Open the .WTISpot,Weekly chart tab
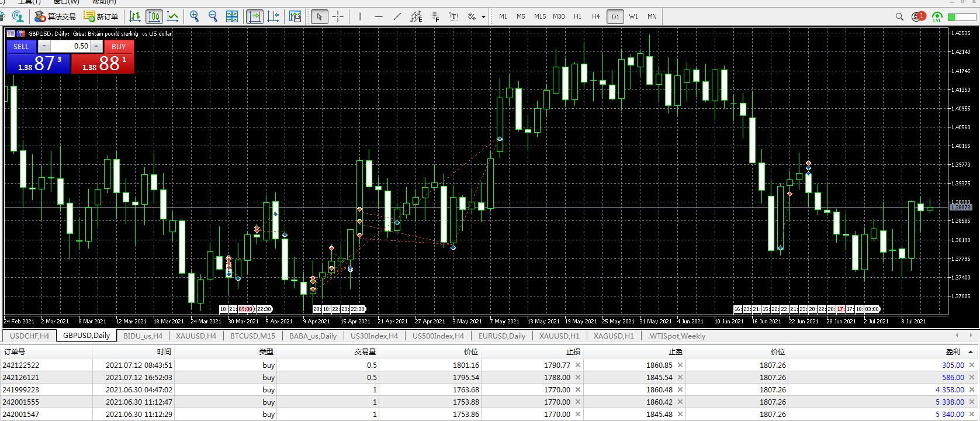 (677, 336)
